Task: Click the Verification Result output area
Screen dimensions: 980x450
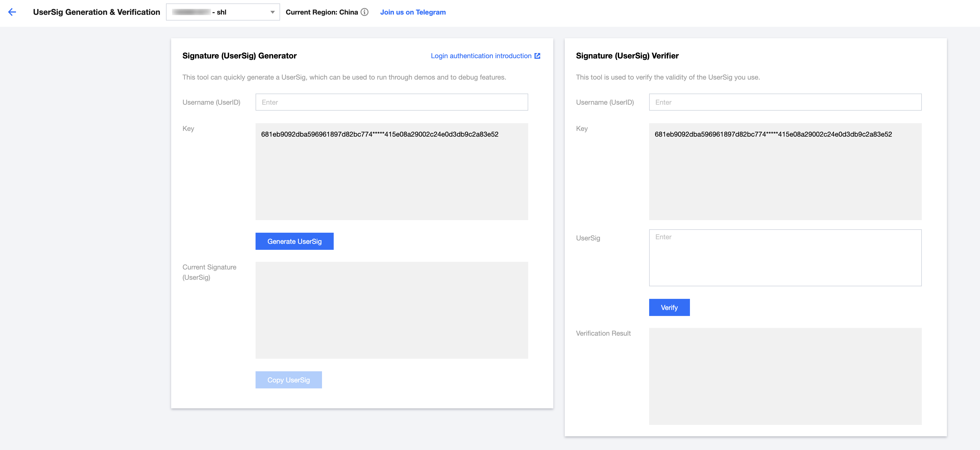Action: click(x=785, y=376)
